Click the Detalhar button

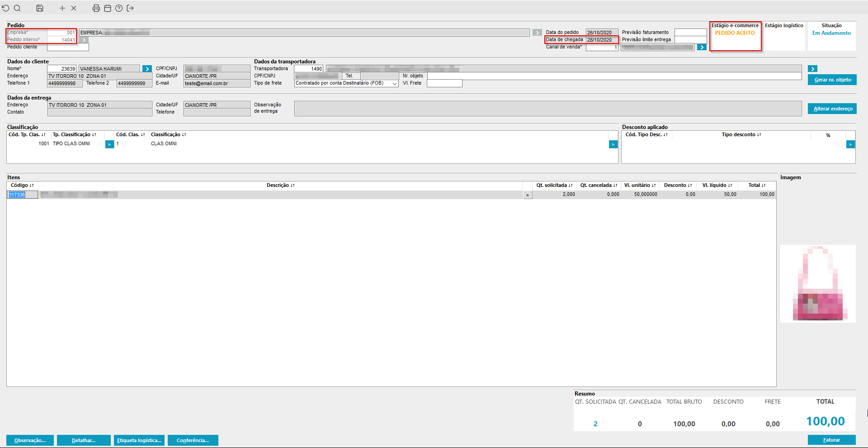[84, 440]
